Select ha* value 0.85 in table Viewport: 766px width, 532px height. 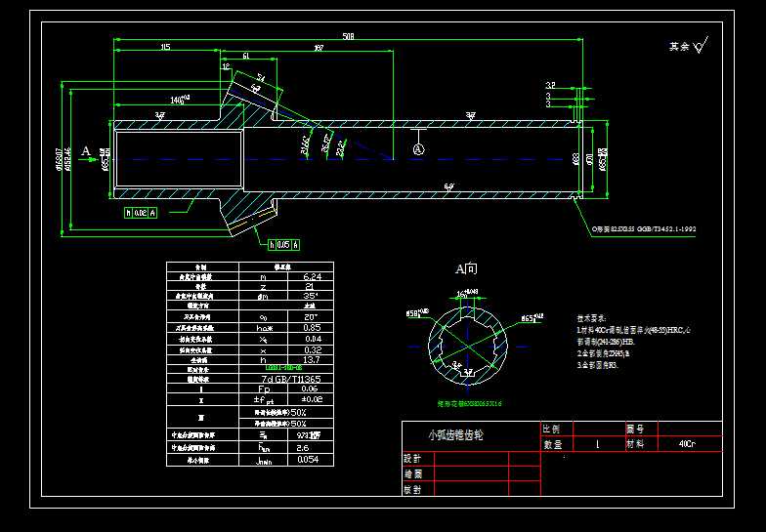[x=312, y=328]
